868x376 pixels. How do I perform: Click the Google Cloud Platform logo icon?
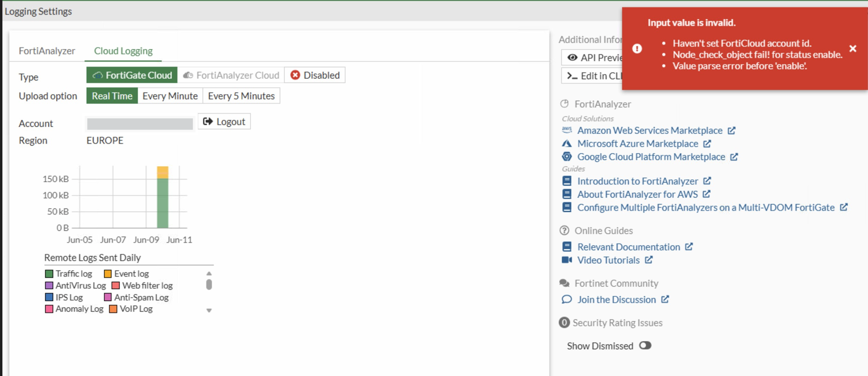click(567, 157)
